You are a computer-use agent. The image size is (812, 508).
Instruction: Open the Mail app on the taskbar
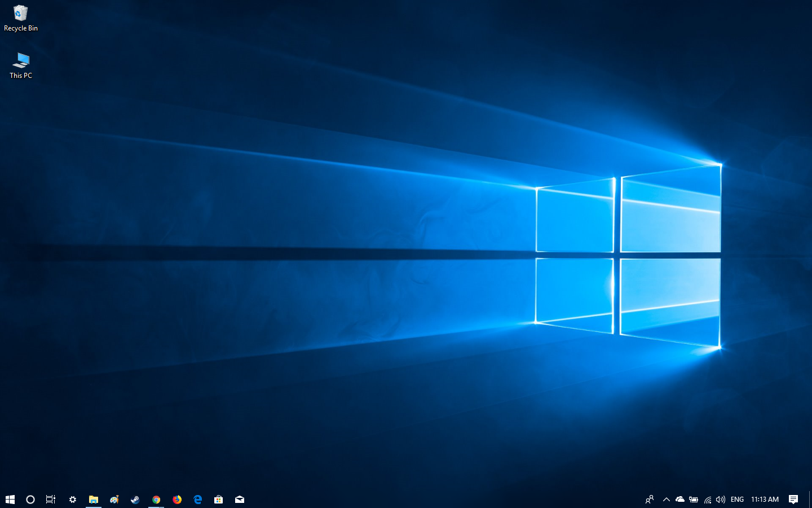coord(240,500)
